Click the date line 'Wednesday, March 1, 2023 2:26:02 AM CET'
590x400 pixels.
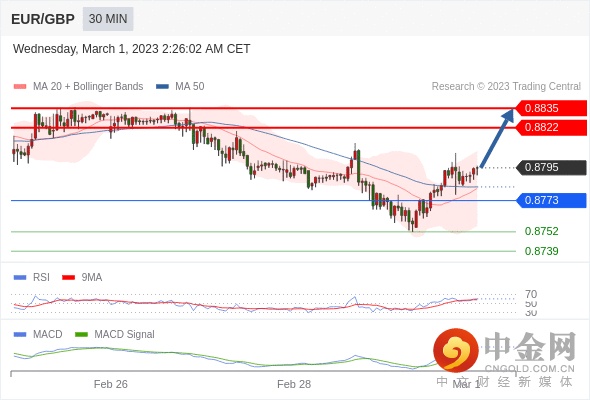point(131,49)
